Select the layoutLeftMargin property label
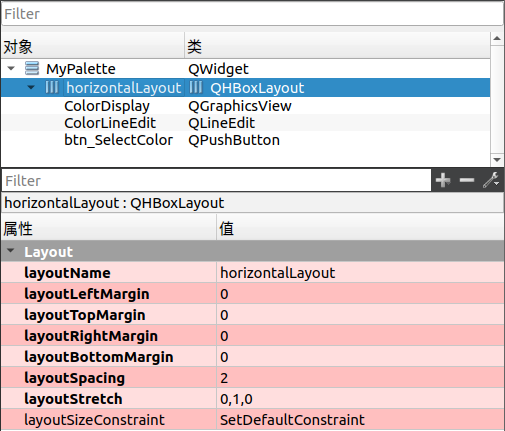The width and height of the screenshot is (505, 431). click(x=87, y=294)
